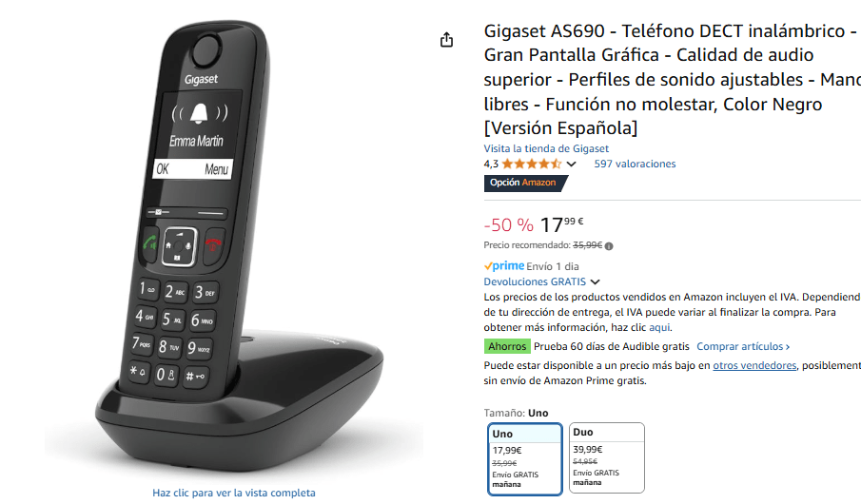Screen dimensions: 861x504
Task: Click the aquí link about IVA
Action: 659,327
